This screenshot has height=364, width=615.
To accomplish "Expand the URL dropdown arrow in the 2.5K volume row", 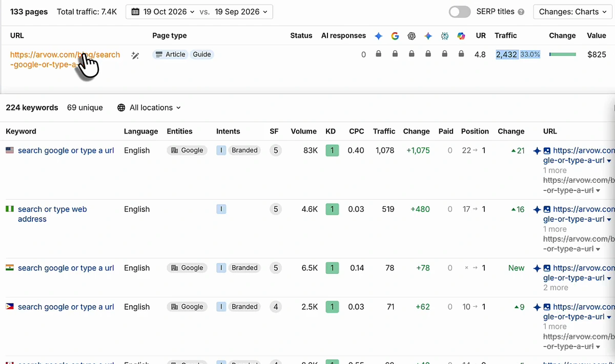I will (609, 317).
